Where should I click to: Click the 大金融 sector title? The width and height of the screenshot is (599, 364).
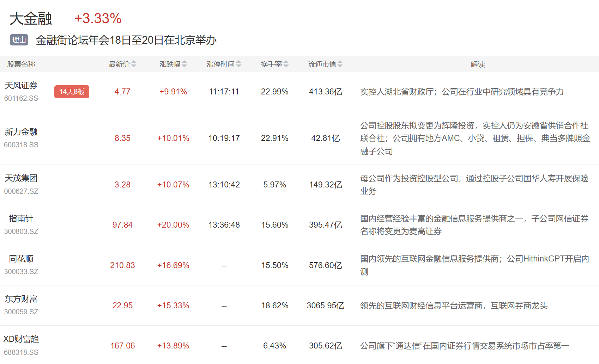click(x=31, y=19)
